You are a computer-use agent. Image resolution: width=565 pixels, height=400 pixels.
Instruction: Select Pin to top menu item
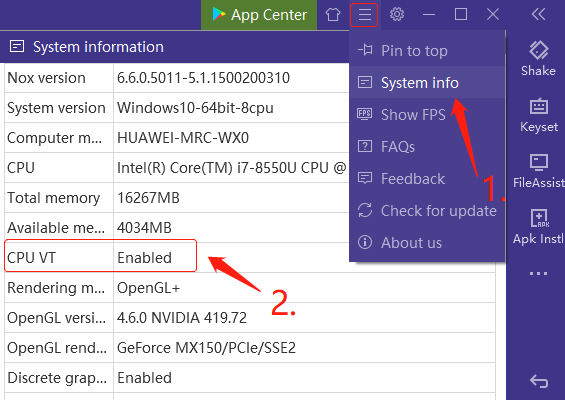point(427,50)
